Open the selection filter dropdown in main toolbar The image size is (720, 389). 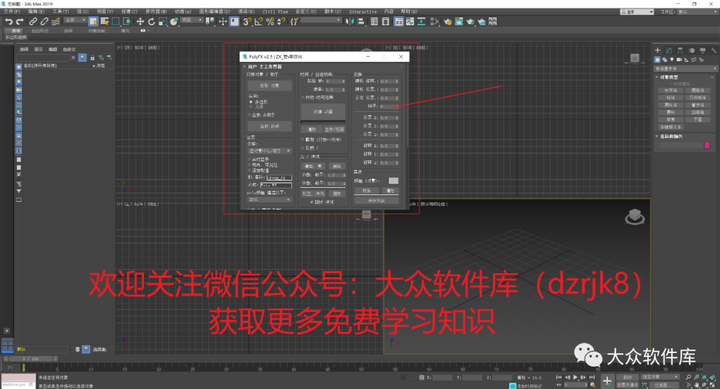point(75,20)
